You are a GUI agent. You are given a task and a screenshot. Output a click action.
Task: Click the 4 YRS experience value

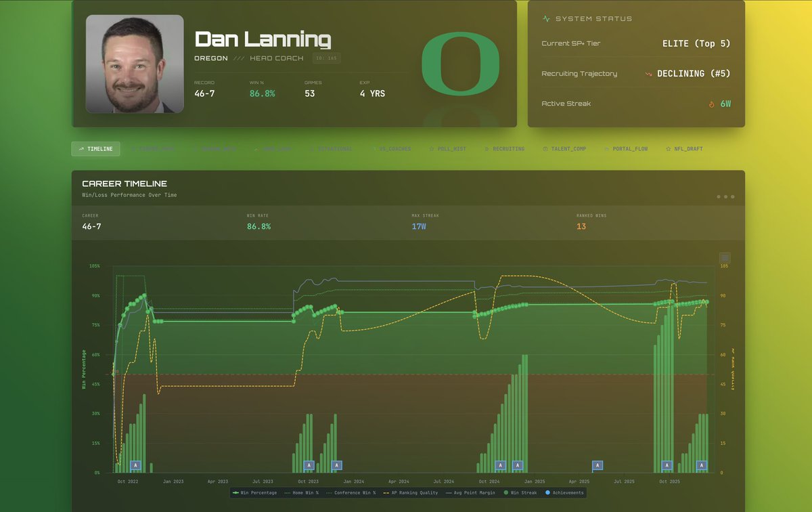click(372, 93)
